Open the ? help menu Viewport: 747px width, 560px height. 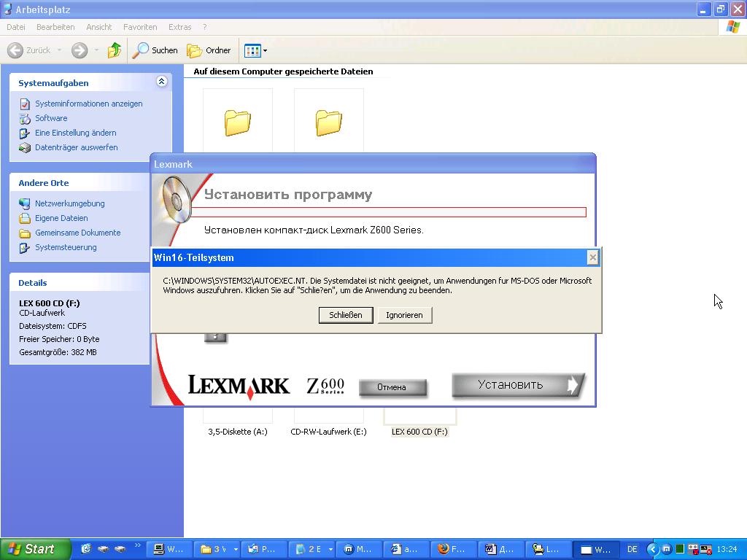(205, 27)
